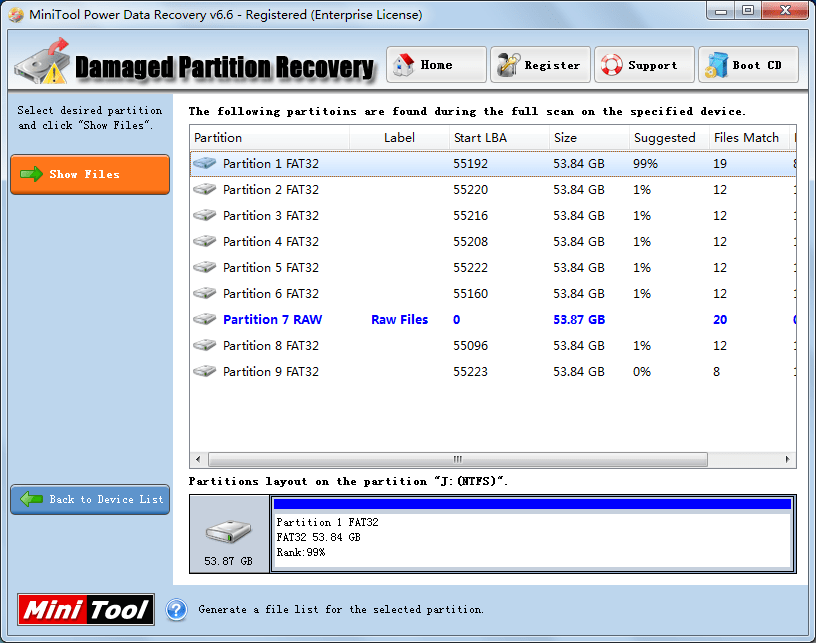Click the drive icon of Partition 2 FAT32
This screenshot has width=816, height=643.
tap(205, 189)
